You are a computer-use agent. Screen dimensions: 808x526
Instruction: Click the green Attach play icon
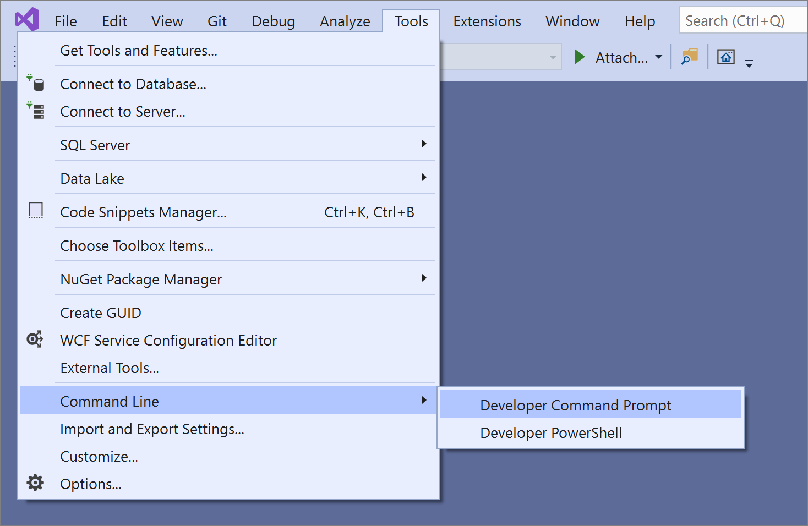(580, 57)
